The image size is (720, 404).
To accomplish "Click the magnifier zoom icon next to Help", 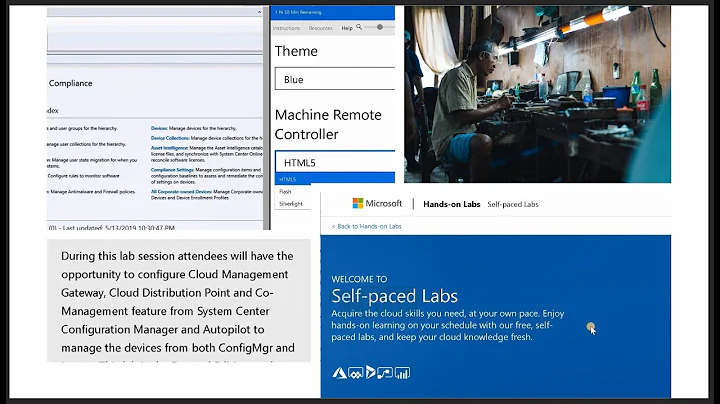I will (359, 28).
